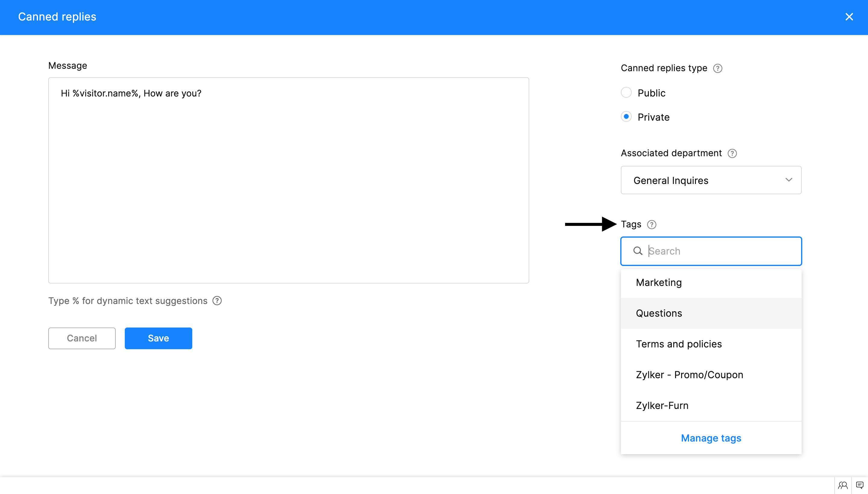Click the Tags help question mark icon
868x494 pixels.
[x=651, y=225]
